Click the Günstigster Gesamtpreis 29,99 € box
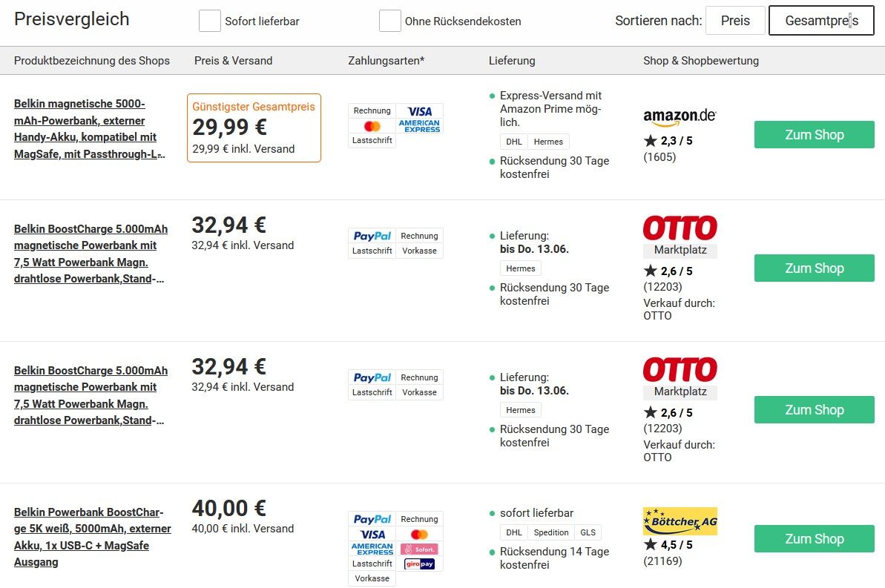 point(254,128)
